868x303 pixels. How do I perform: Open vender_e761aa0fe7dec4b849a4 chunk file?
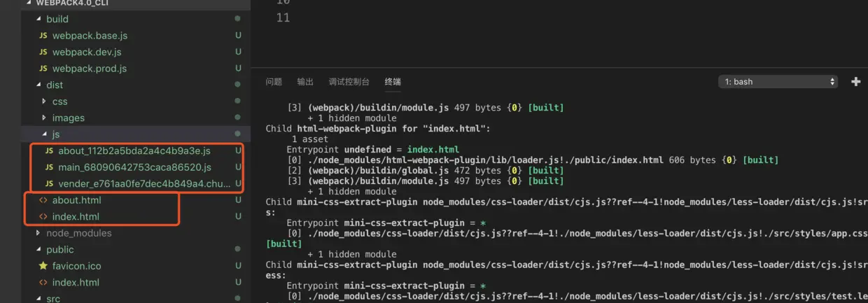tap(144, 184)
